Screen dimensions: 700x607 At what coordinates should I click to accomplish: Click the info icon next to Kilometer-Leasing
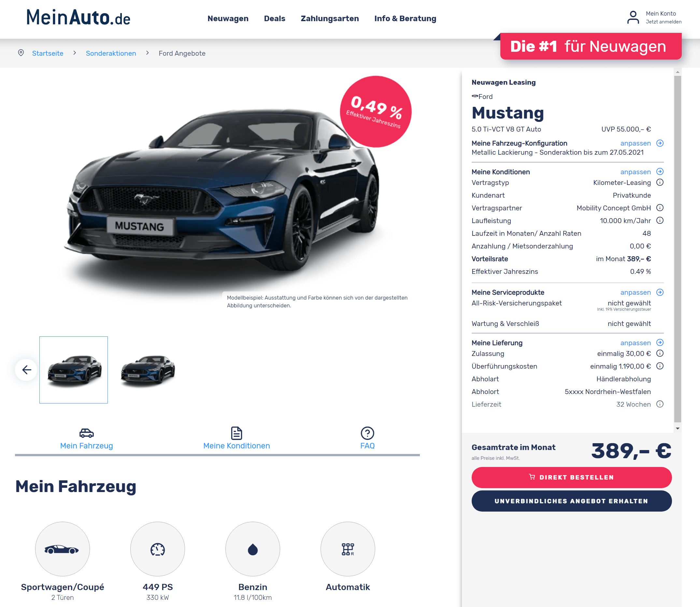click(660, 183)
